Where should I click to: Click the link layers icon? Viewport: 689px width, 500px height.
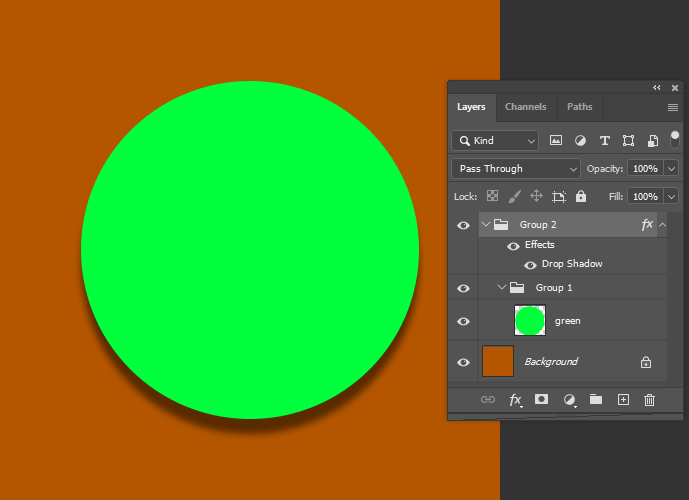point(488,400)
